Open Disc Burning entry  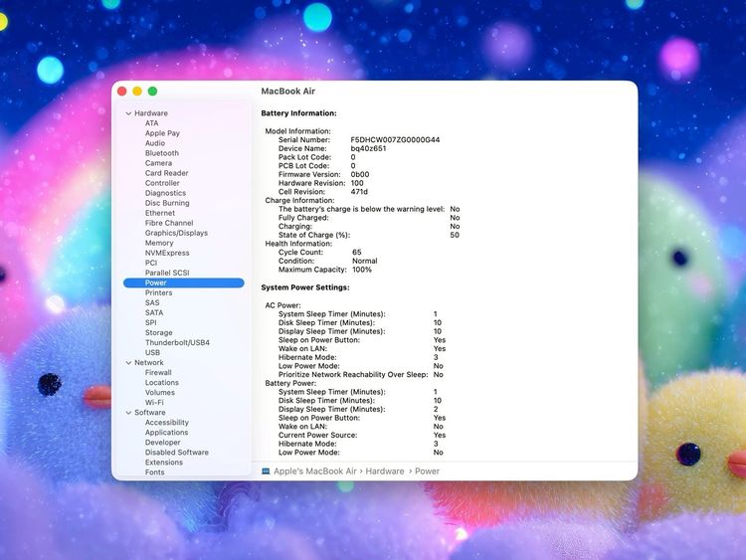coord(167,203)
